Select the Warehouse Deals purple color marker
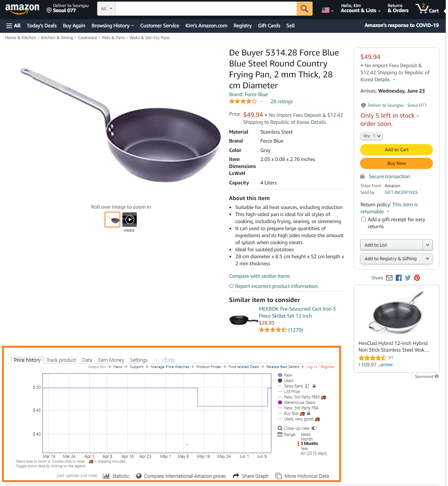 point(280,402)
